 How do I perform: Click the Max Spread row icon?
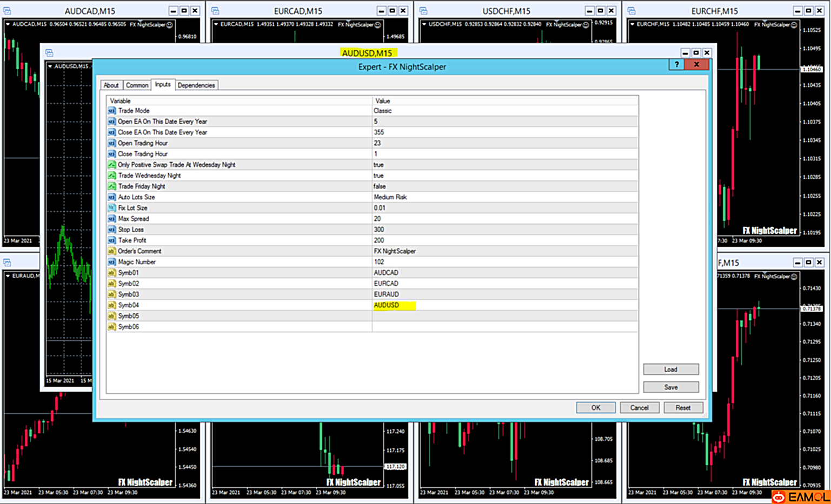point(112,219)
